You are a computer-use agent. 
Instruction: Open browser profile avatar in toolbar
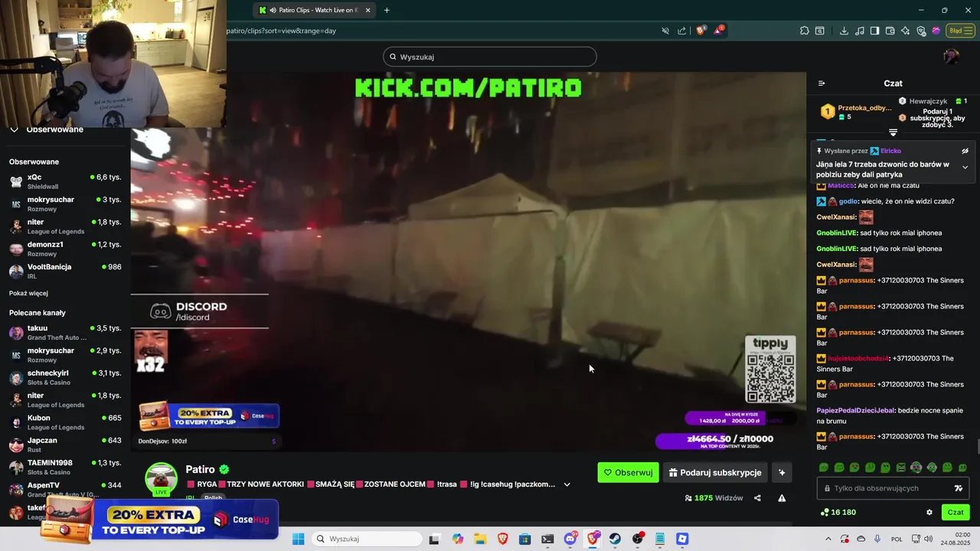click(x=936, y=31)
